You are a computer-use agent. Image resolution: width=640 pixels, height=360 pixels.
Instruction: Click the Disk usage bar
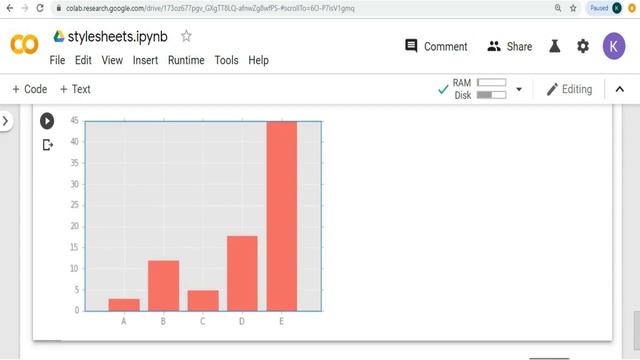point(491,95)
